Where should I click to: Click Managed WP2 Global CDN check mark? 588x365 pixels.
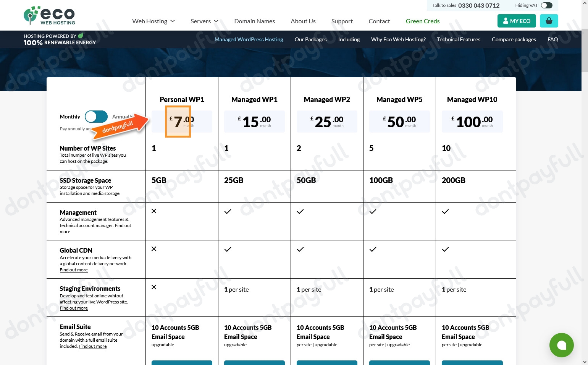(300, 249)
